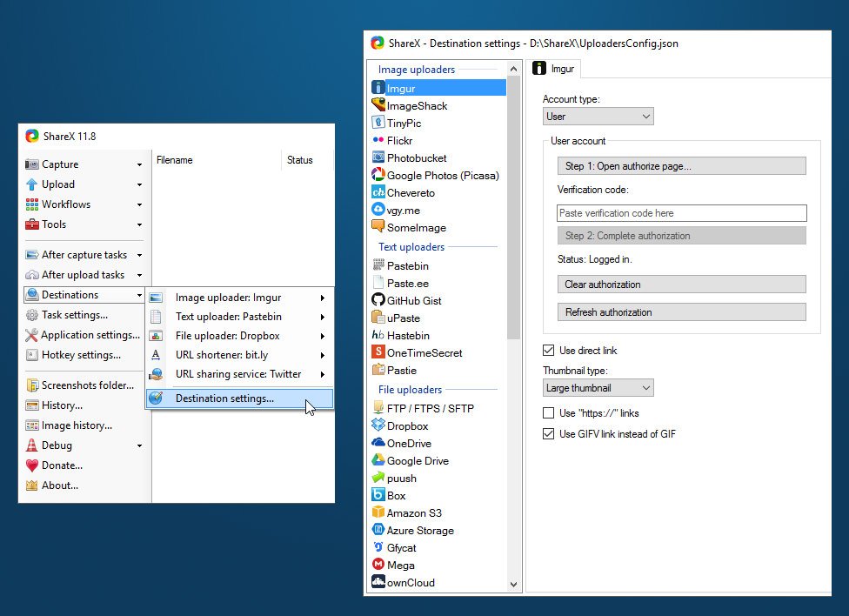The height and width of the screenshot is (616, 849).
Task: Click the Azure Storage icon
Action: click(378, 529)
